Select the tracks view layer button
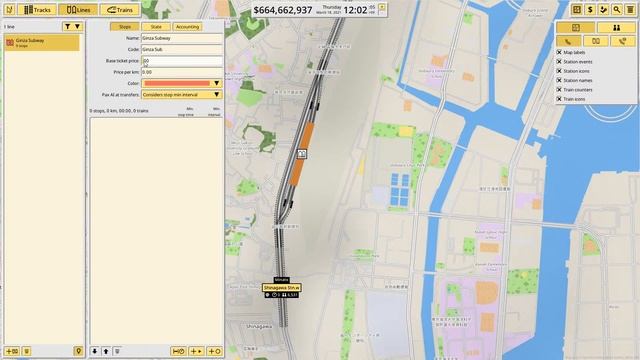 (x=568, y=41)
